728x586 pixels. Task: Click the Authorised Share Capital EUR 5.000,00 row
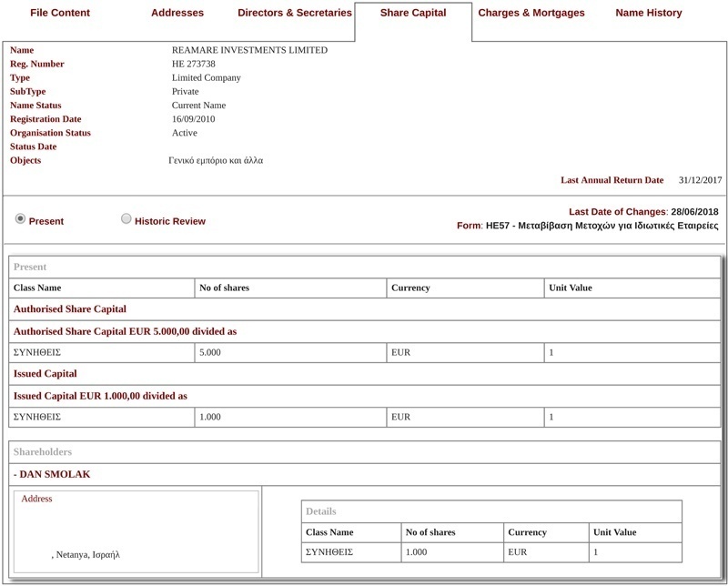(x=365, y=331)
